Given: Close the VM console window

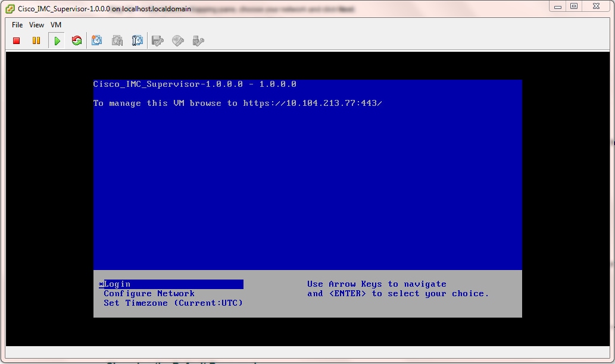Looking at the screenshot, I should point(596,7).
